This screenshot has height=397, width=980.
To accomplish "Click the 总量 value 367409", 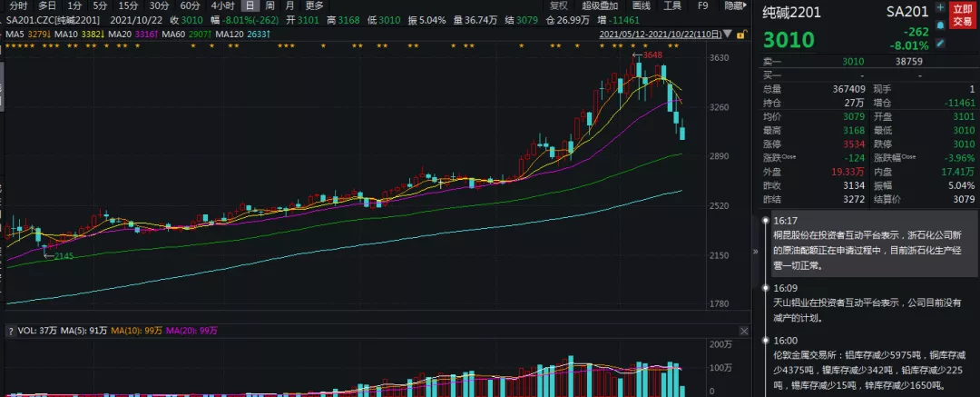I will [848, 89].
